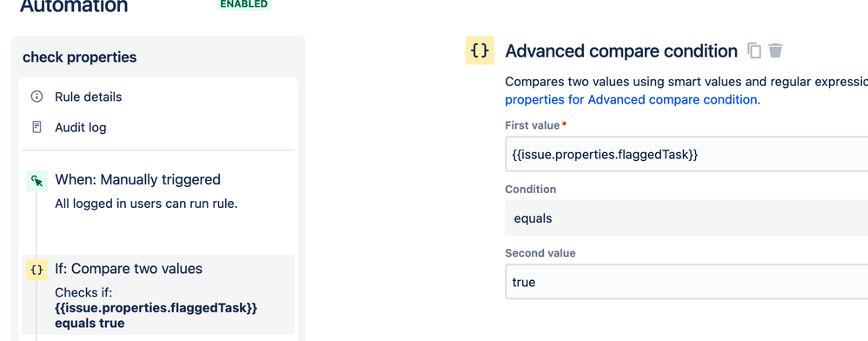Click the large braces icon beside Advanced compare condition
Viewport: 868px width, 341px height.
pos(480,50)
